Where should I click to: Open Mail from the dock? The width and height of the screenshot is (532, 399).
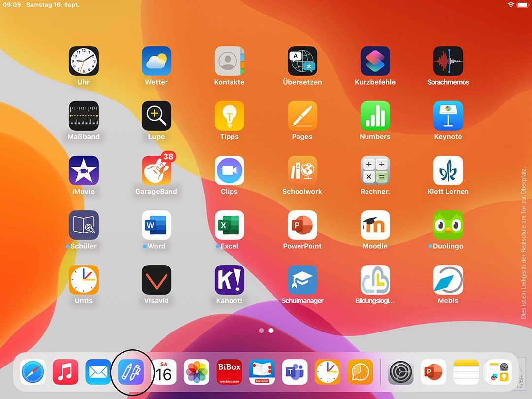point(98,372)
